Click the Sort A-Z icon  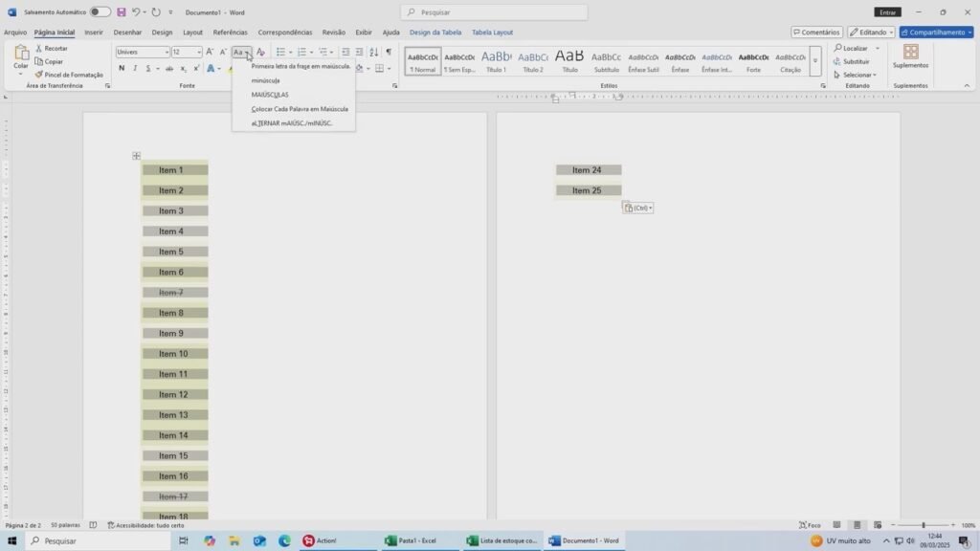click(x=374, y=52)
